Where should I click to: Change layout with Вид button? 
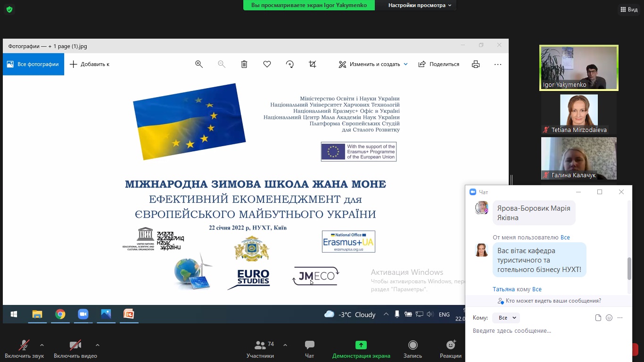pyautogui.click(x=628, y=9)
